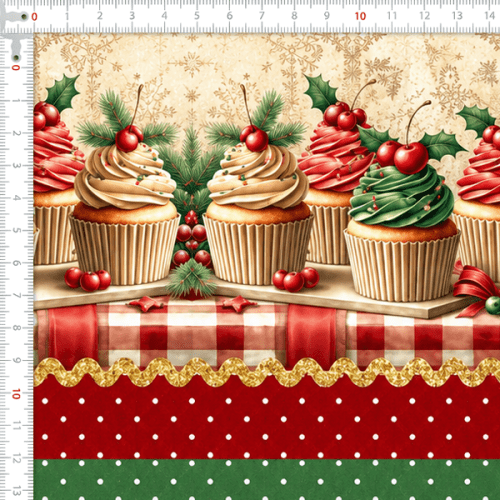
Task: Select the number 11 on the horizontal ruler
Action: point(392,16)
